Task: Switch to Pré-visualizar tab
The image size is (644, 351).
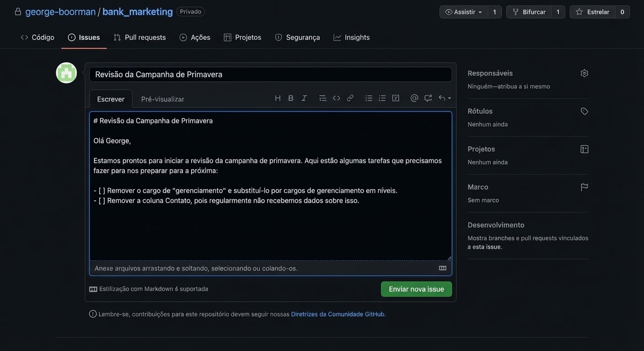Action: [x=163, y=99]
